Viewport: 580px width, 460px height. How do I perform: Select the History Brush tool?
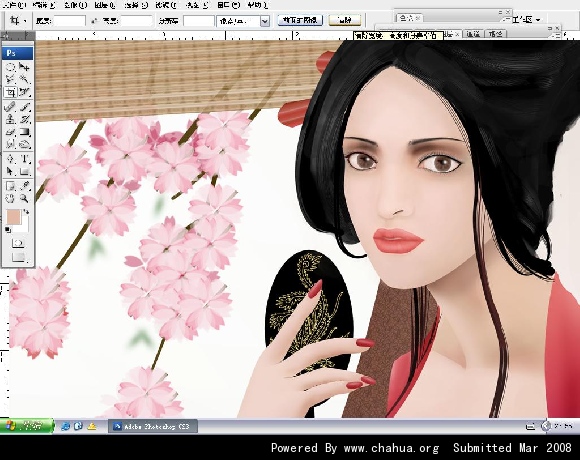coord(24,119)
